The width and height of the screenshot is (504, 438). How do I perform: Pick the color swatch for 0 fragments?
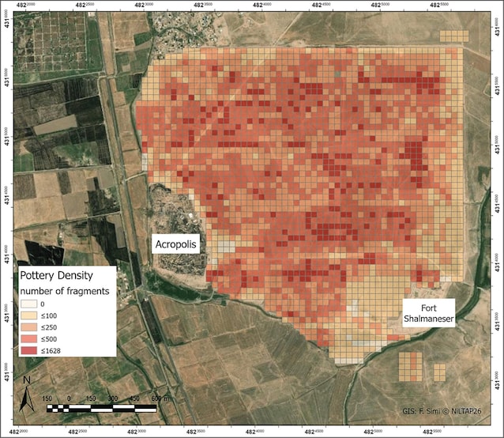28,304
